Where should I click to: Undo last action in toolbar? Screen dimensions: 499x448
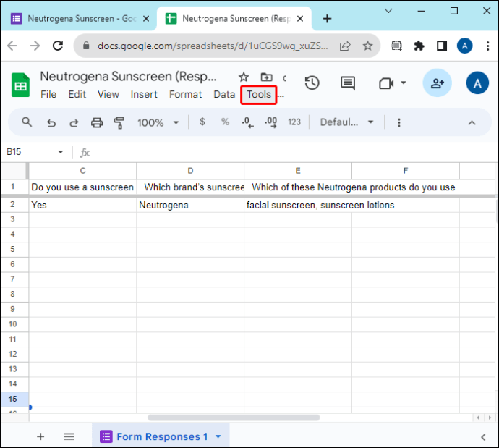click(x=51, y=122)
